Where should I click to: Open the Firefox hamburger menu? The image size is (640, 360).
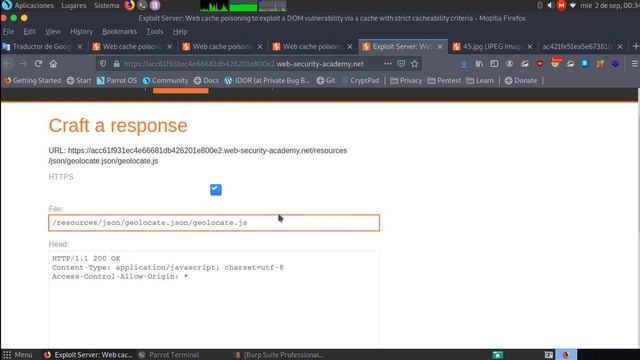pyautogui.click(x=634, y=64)
